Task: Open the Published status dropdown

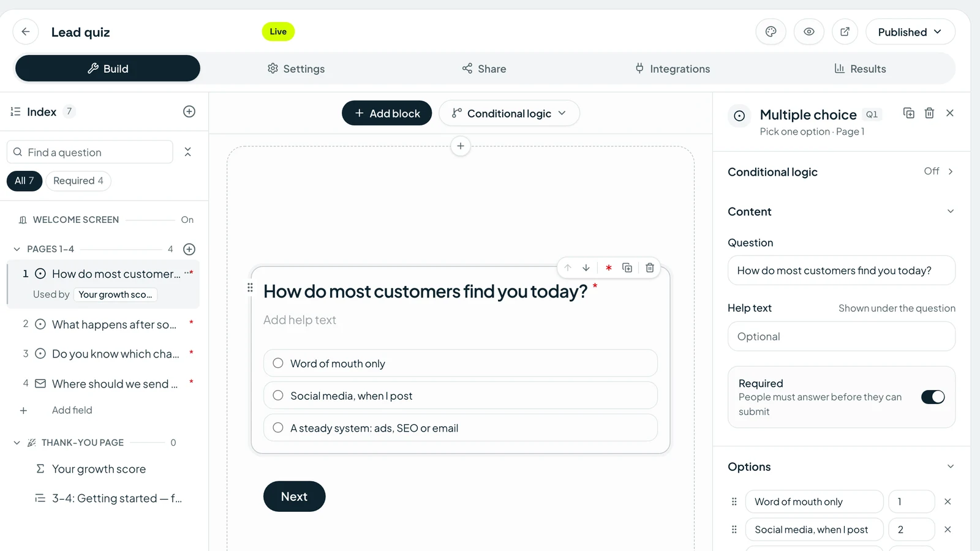Action: tap(910, 32)
